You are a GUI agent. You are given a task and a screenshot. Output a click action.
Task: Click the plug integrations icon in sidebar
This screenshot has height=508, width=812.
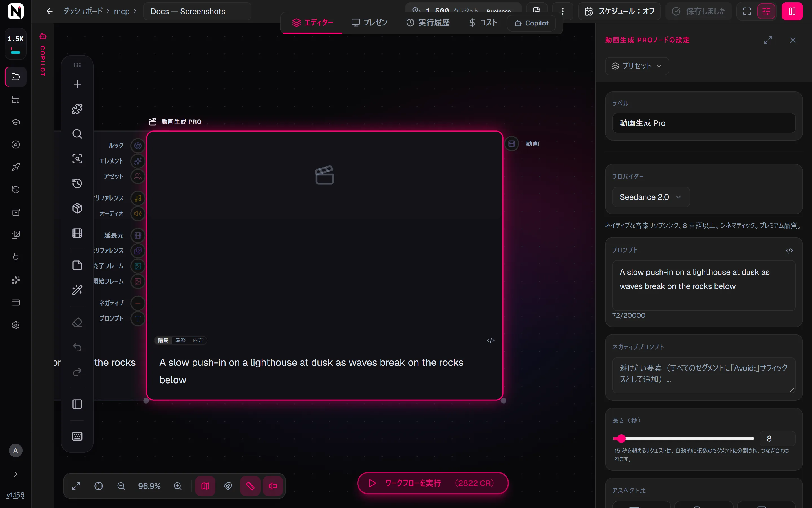pos(16,257)
